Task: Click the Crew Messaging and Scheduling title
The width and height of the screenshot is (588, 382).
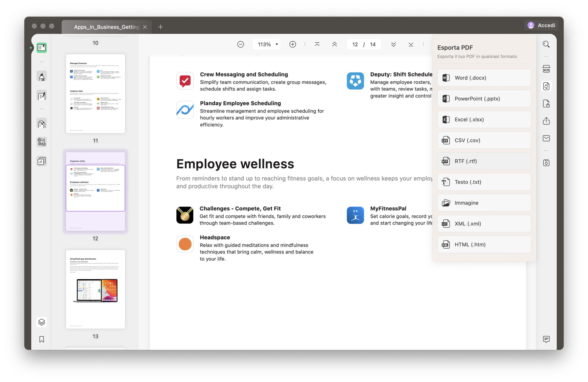Action: coord(244,74)
